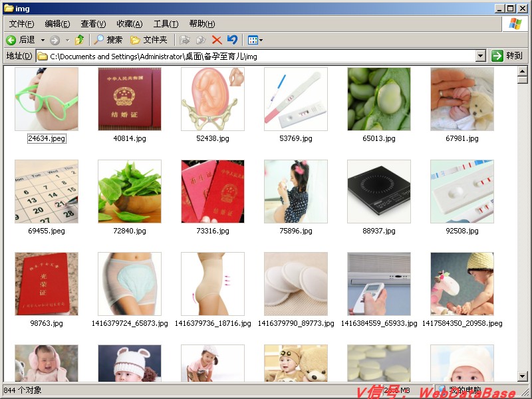Click the scrollbar down arrow

(523, 376)
